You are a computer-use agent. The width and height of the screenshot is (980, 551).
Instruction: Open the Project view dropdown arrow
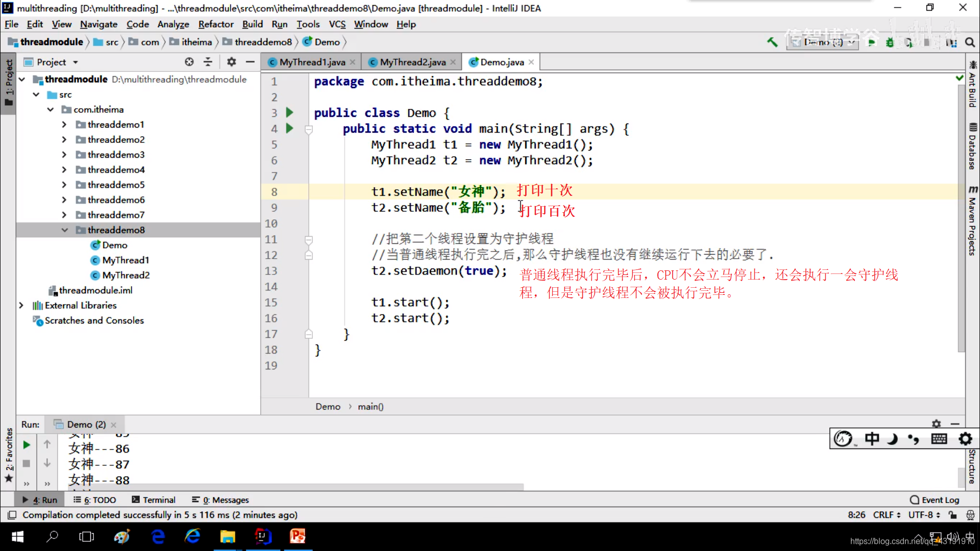tap(76, 62)
